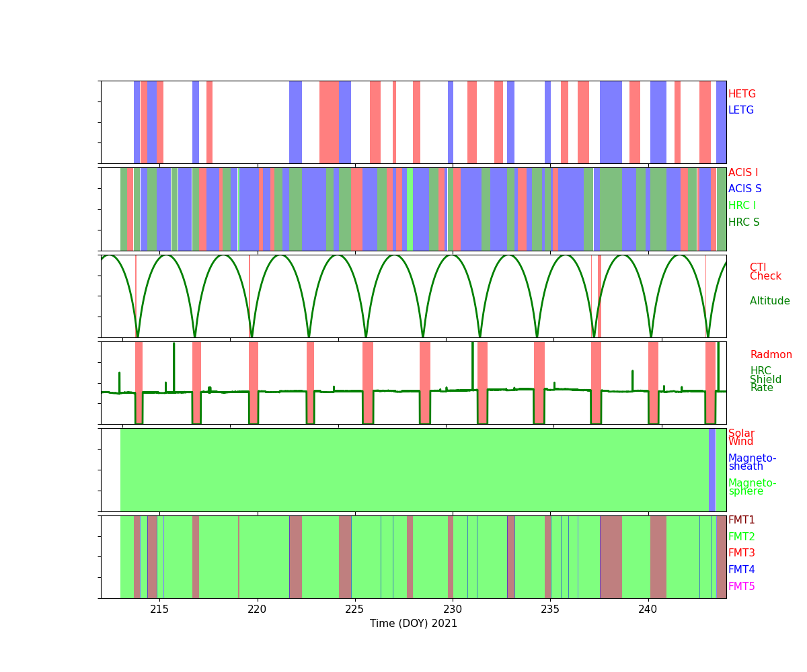Click the Time (DOY) 2021 axis title

[x=414, y=624]
